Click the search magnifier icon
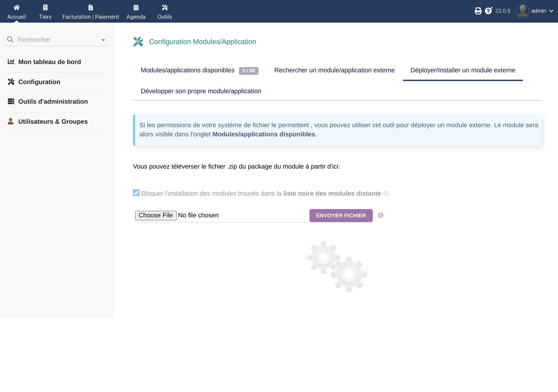Image resolution: width=558 pixels, height=392 pixels. (10, 39)
